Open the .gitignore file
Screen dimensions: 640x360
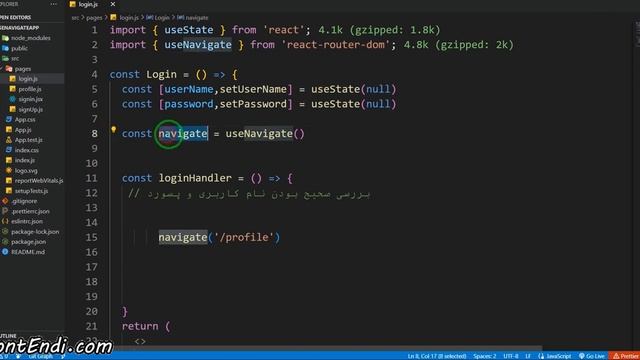coord(24,201)
